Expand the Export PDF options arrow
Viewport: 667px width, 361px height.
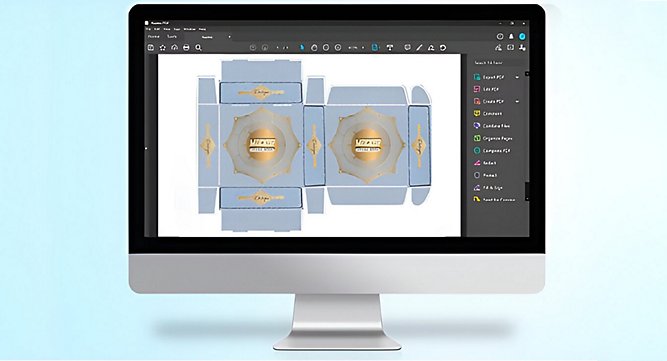[x=517, y=77]
